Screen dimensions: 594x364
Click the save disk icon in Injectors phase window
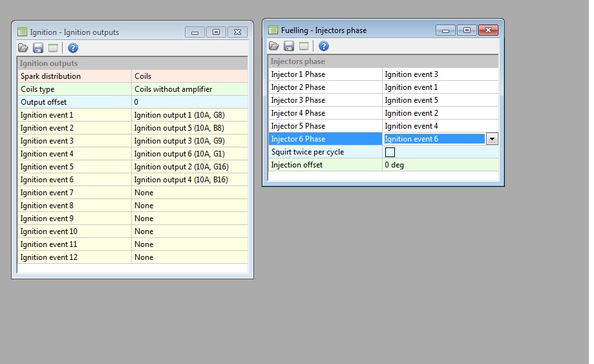(289, 46)
